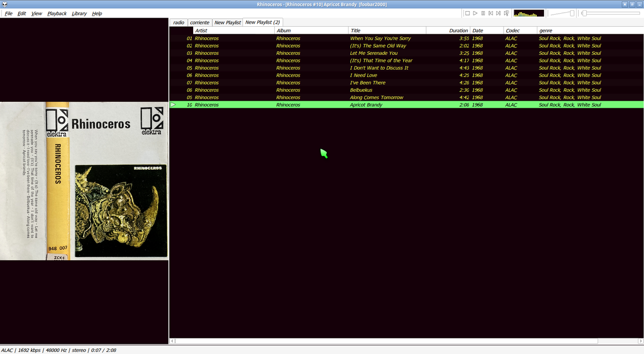Screen dimensions: 644x354
Task: Click the Play button in toolbar
Action: coord(475,13)
